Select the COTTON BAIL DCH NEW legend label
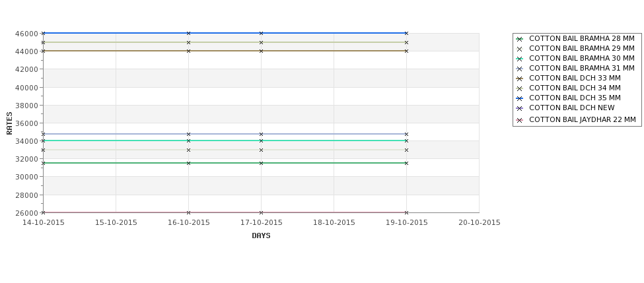644x283 pixels. click(x=571, y=108)
